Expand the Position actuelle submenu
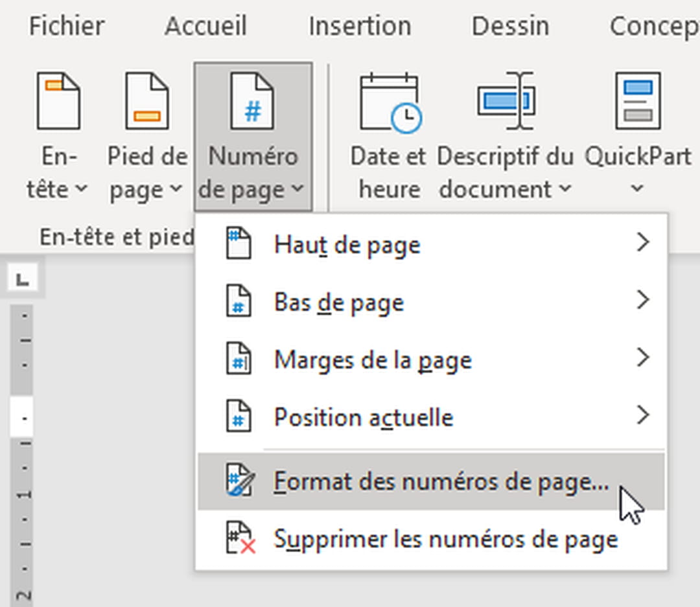 point(643,416)
